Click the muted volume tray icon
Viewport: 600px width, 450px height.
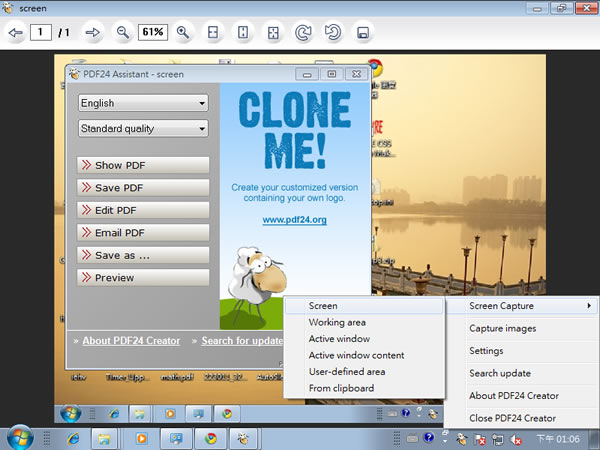pos(516,440)
